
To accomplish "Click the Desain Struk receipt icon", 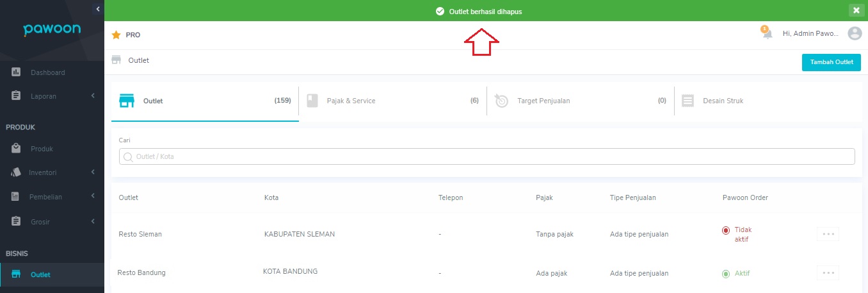I will (x=687, y=101).
